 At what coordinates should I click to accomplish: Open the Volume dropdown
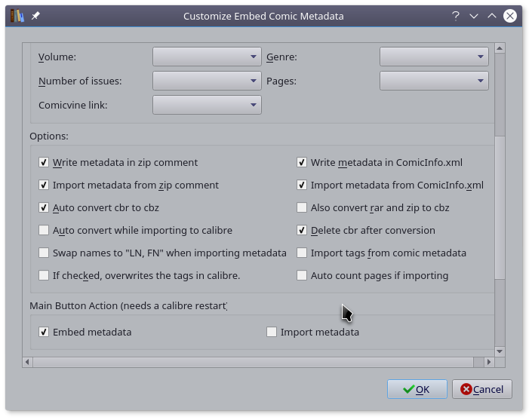(x=207, y=57)
